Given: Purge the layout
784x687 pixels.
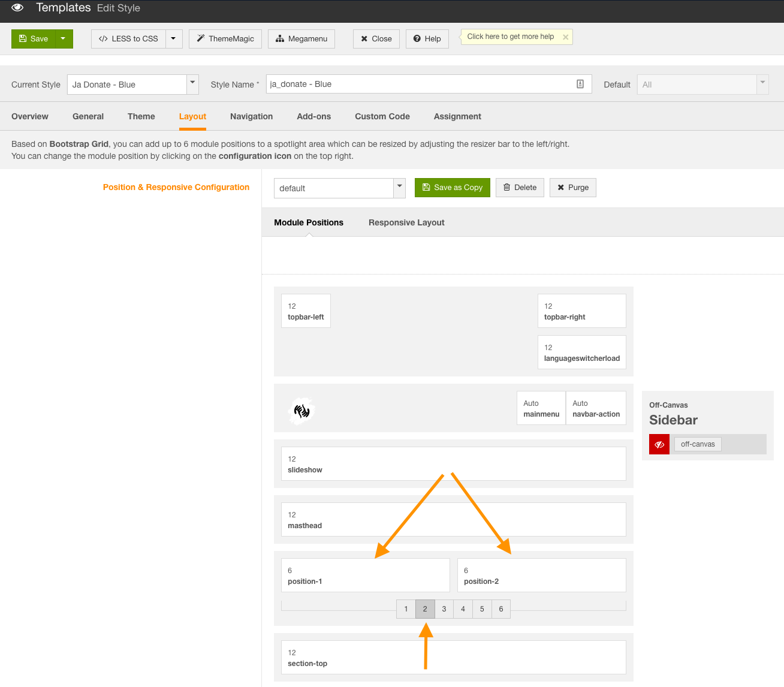Looking at the screenshot, I should [x=572, y=188].
